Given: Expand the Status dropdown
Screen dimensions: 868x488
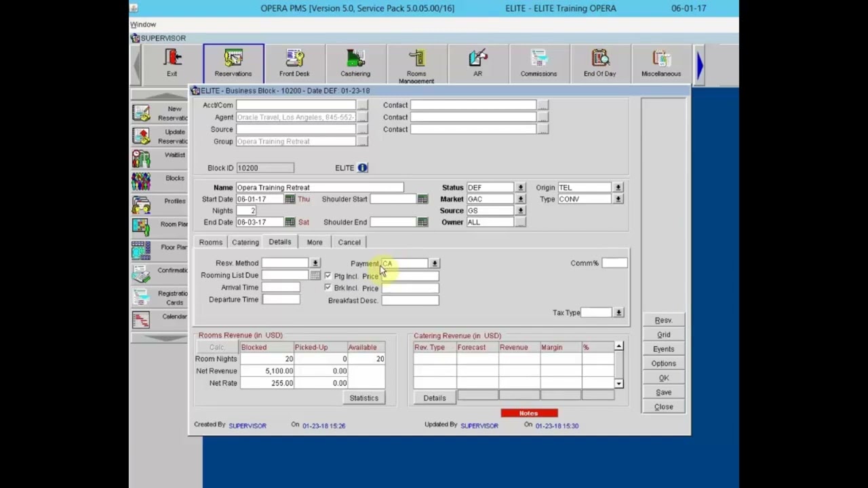Looking at the screenshot, I should 520,188.
